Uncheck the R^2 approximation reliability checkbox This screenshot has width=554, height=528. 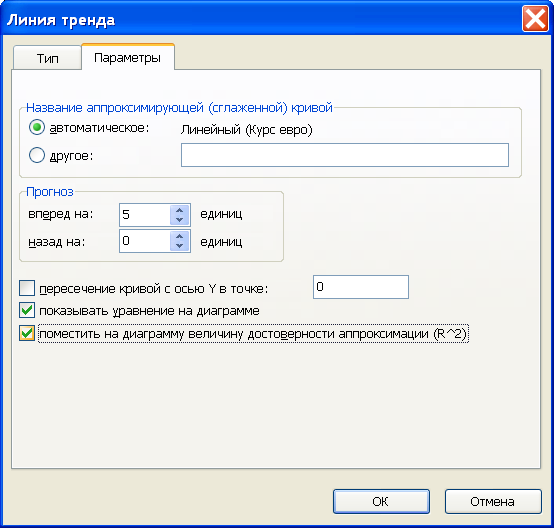click(27, 333)
